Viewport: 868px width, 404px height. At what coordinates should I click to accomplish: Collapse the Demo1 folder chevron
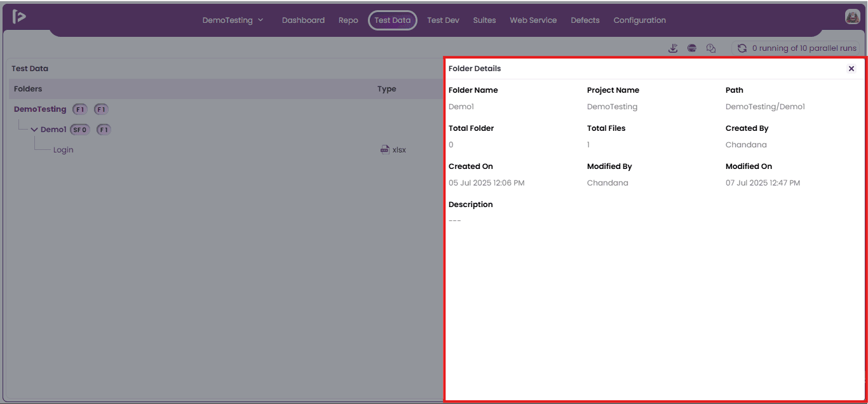click(x=34, y=130)
